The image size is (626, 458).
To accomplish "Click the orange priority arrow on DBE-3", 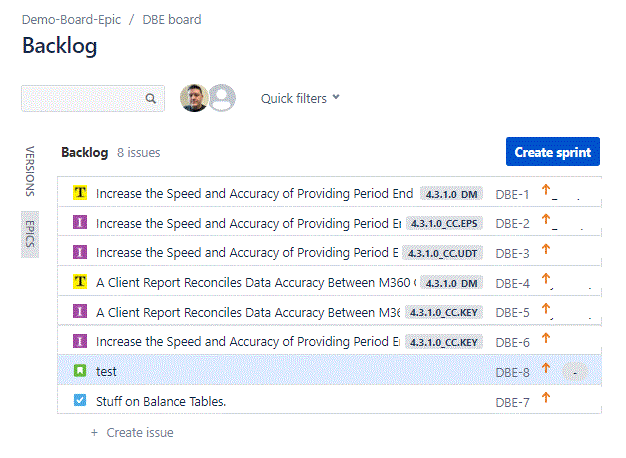I will tap(546, 249).
